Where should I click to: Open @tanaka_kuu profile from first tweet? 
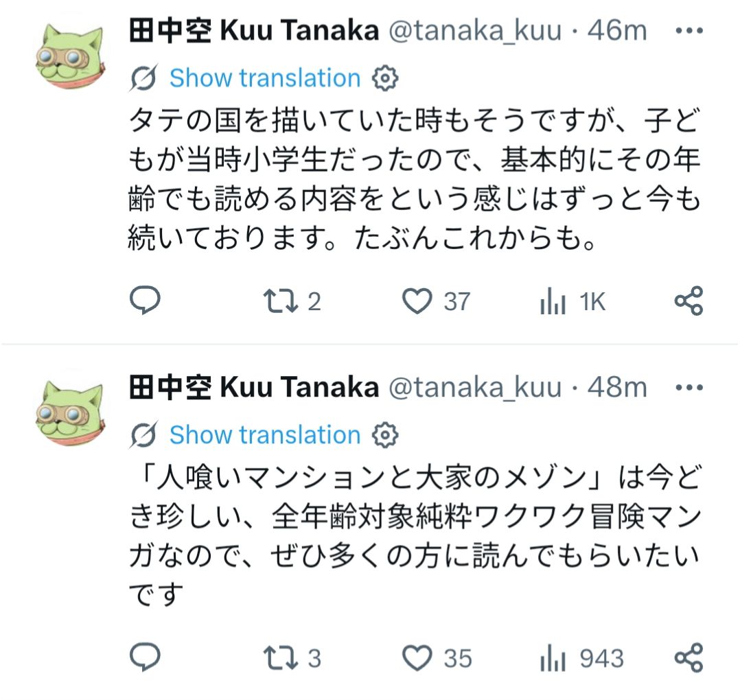(x=475, y=31)
